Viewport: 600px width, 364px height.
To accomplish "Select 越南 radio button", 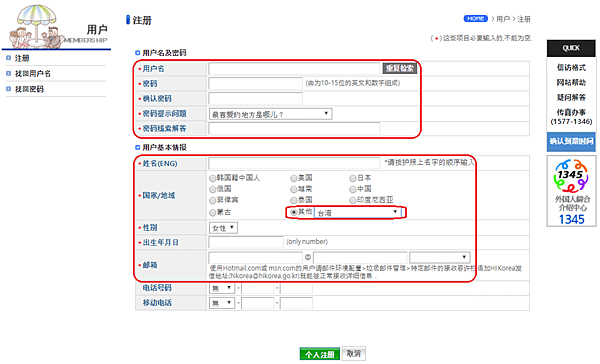I will [x=293, y=189].
